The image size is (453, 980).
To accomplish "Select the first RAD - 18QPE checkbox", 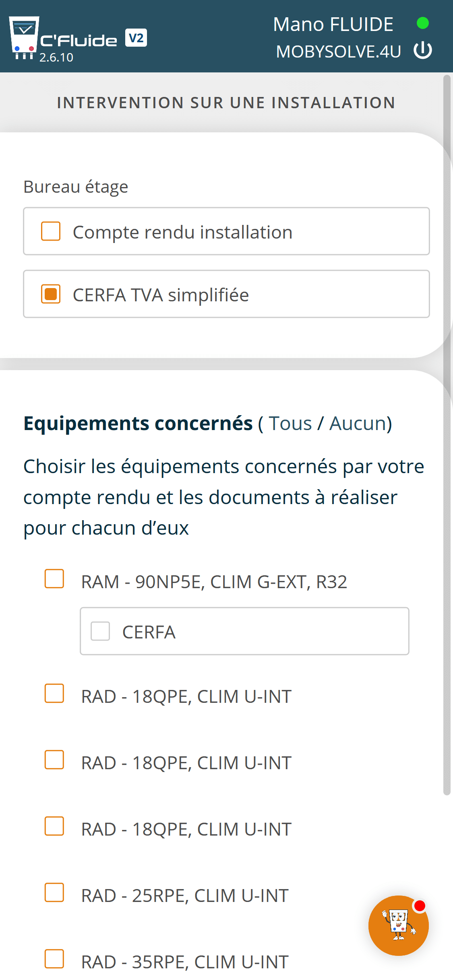I will click(x=54, y=693).
